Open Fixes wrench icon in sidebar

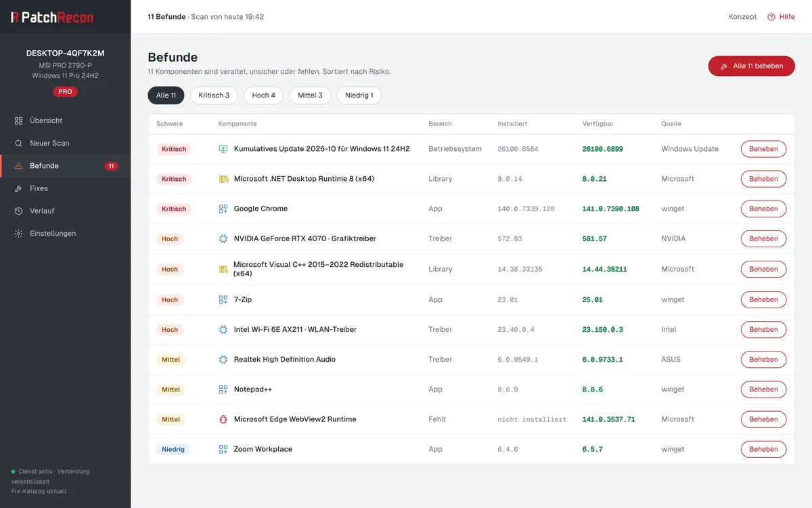pyautogui.click(x=19, y=188)
